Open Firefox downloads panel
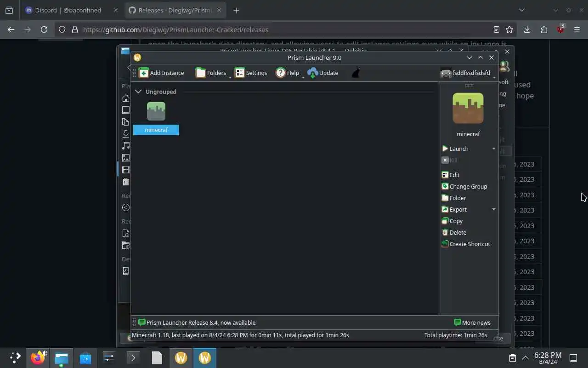The image size is (588, 368). 527,29
